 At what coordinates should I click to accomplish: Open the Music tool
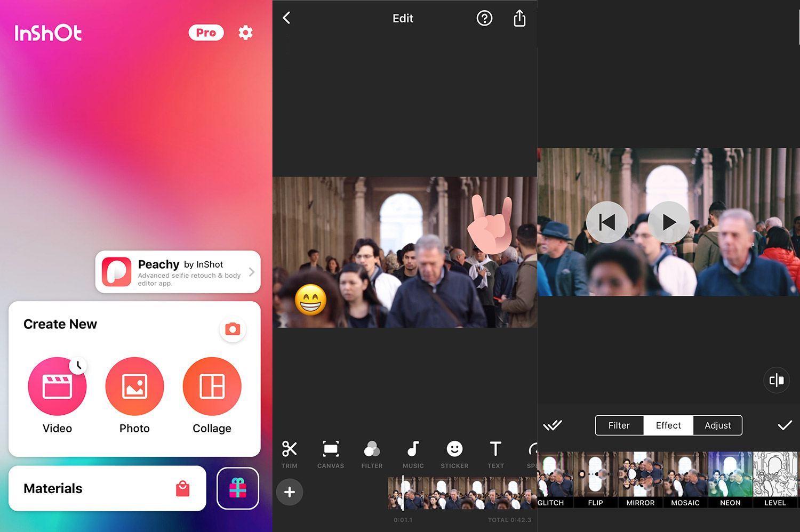pyautogui.click(x=413, y=454)
